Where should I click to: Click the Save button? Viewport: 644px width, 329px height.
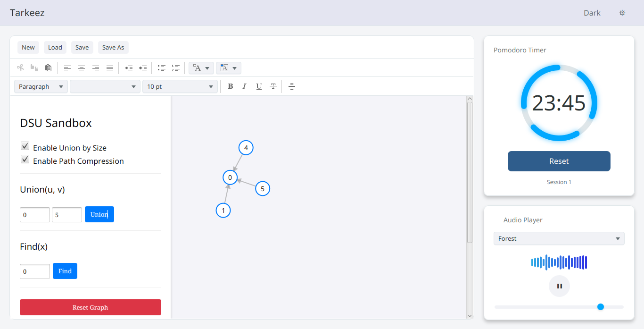tap(82, 47)
